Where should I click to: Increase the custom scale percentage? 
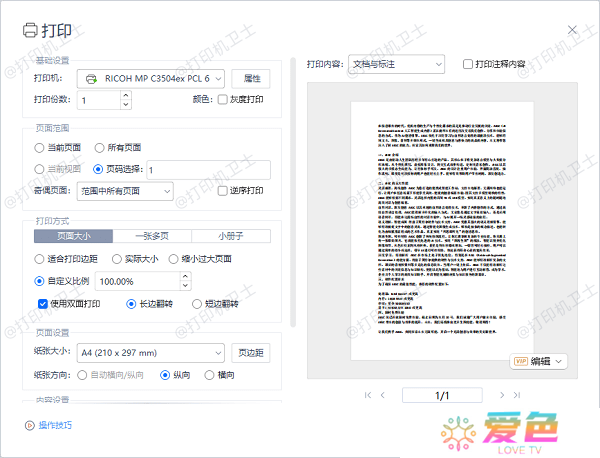tap(186, 276)
